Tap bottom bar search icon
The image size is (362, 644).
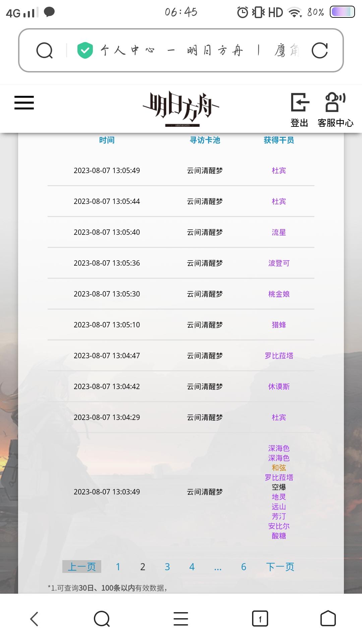(102, 619)
